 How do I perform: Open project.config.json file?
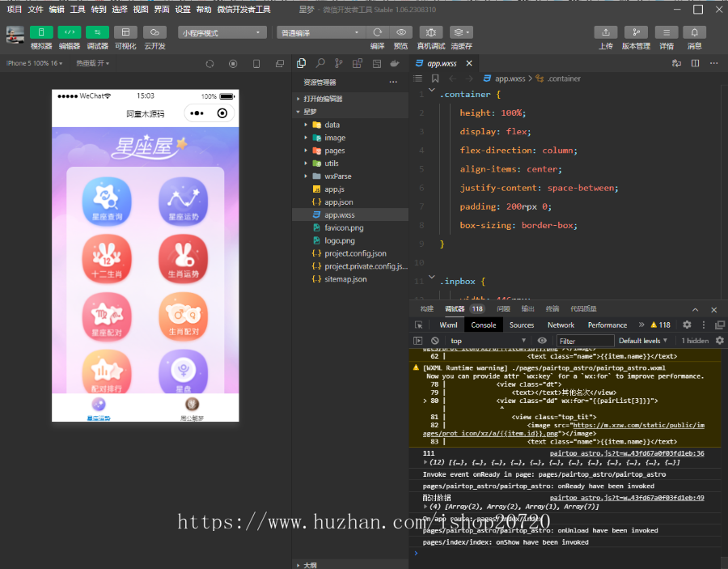coord(350,253)
